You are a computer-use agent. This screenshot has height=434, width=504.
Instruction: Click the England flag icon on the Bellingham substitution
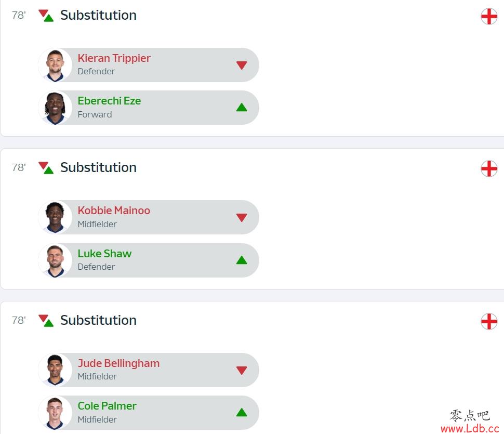click(x=489, y=321)
